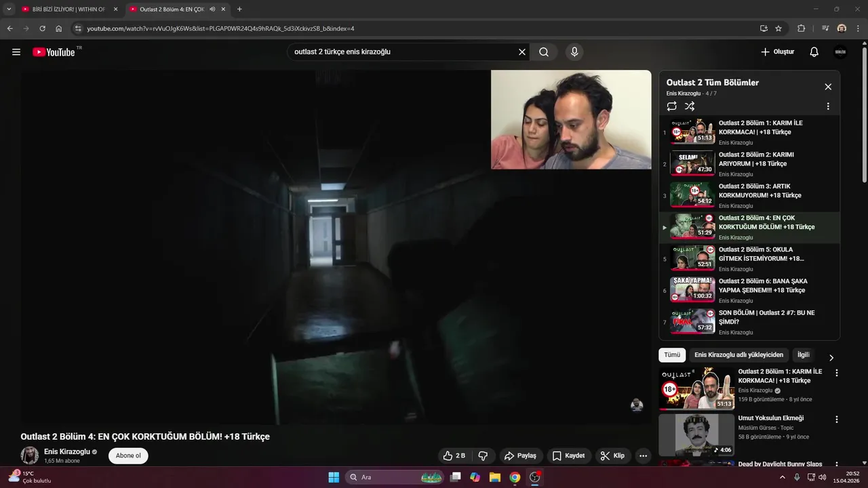Image resolution: width=868 pixels, height=488 pixels.
Task: Open Chrome profile avatar
Action: coord(842,28)
